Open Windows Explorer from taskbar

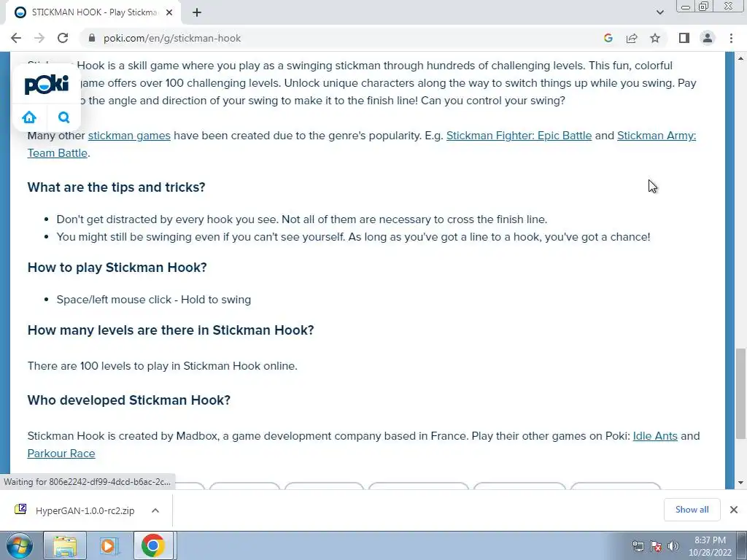point(65,545)
